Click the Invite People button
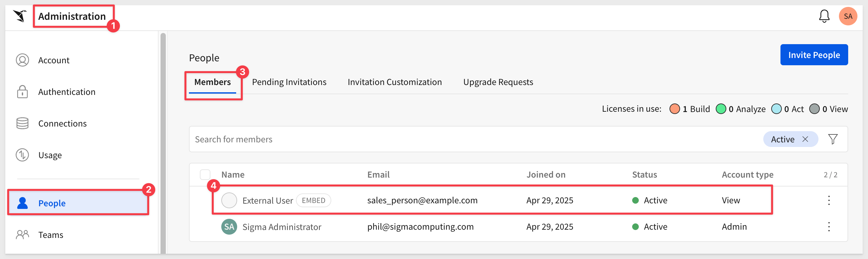Viewport: 868px width, 259px height. [814, 55]
